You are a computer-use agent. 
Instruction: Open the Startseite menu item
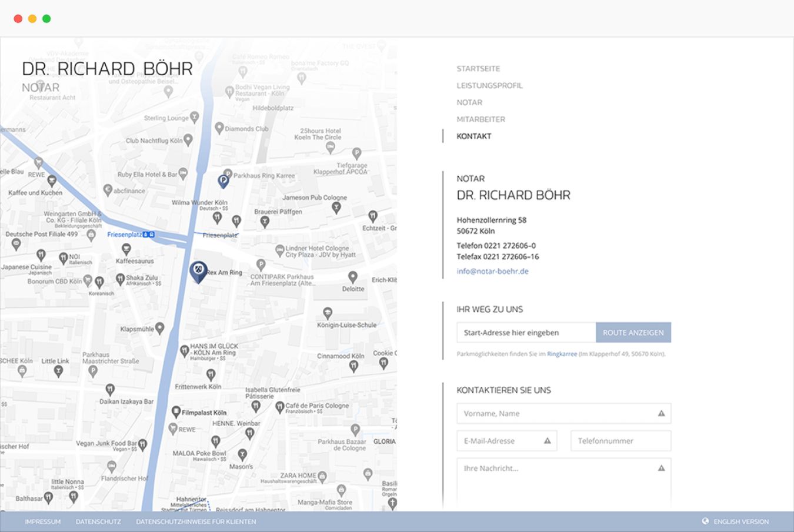pos(478,69)
